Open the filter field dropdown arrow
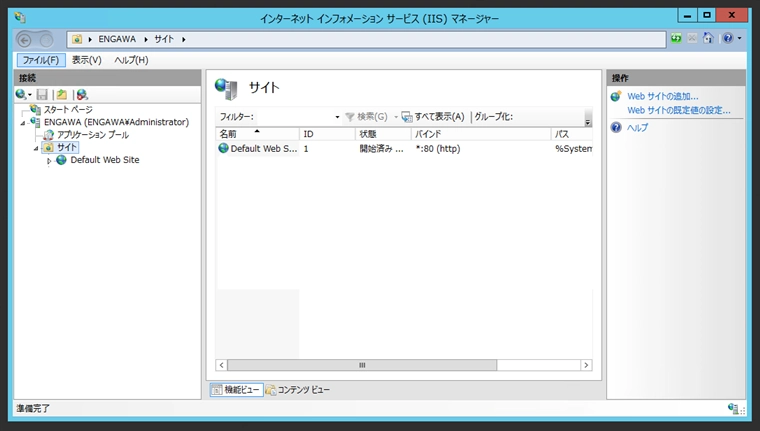 click(337, 117)
